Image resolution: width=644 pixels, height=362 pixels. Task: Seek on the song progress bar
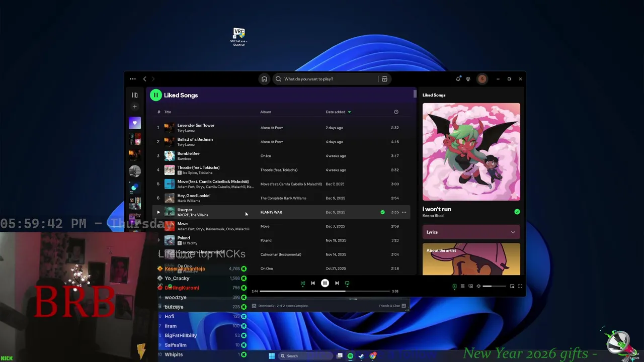pos(325,291)
